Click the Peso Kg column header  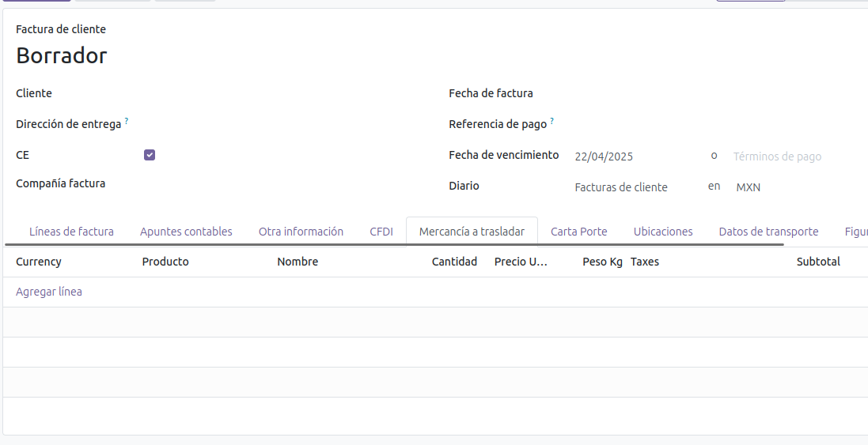coord(602,262)
